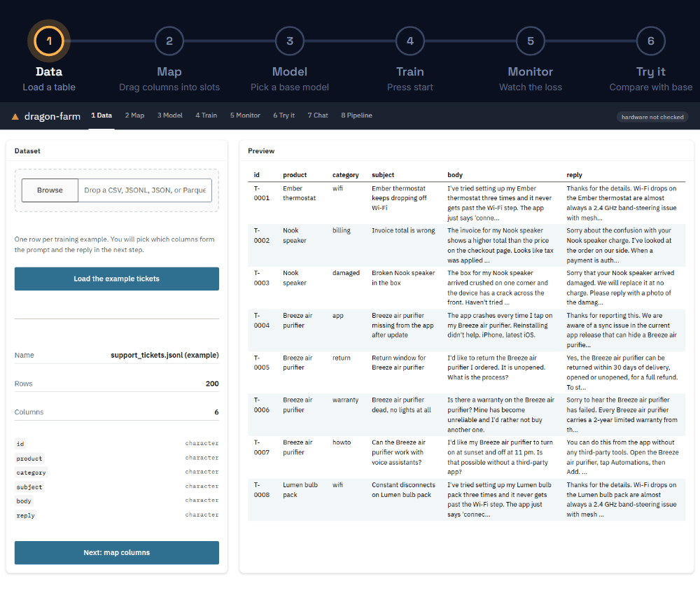The width and height of the screenshot is (700, 602).
Task: Click the step 2 Map circle
Action: 169,41
